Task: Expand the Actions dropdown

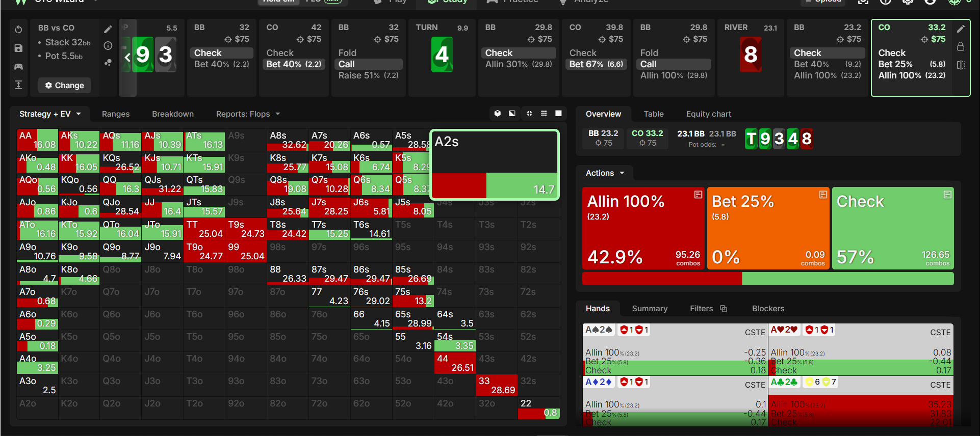Action: pos(605,173)
